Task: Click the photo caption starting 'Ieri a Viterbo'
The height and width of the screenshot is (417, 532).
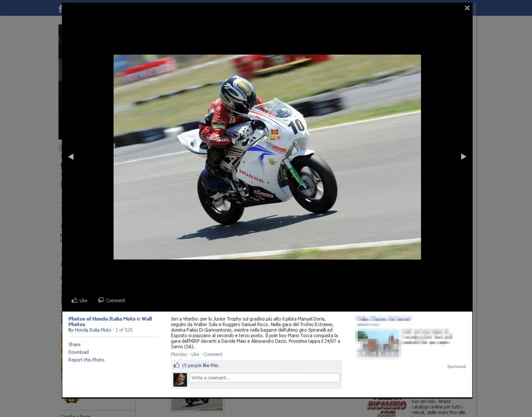Action: tap(256, 333)
